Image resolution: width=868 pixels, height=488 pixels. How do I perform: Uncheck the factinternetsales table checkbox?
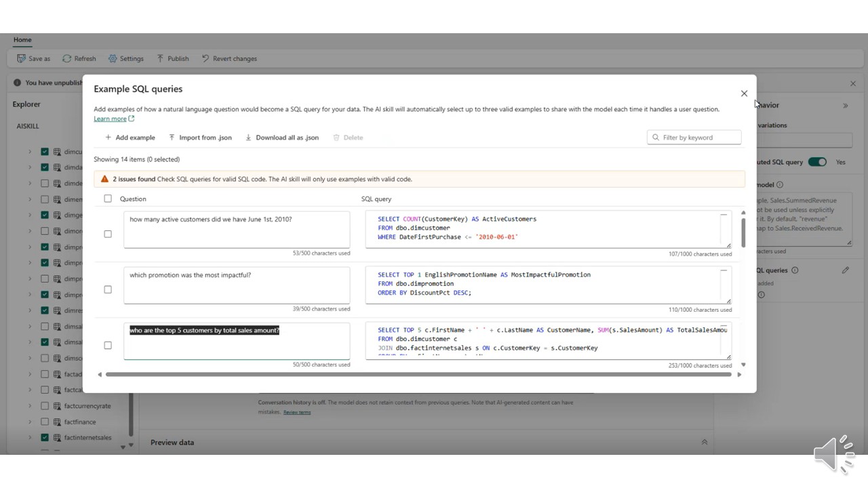[45, 438]
